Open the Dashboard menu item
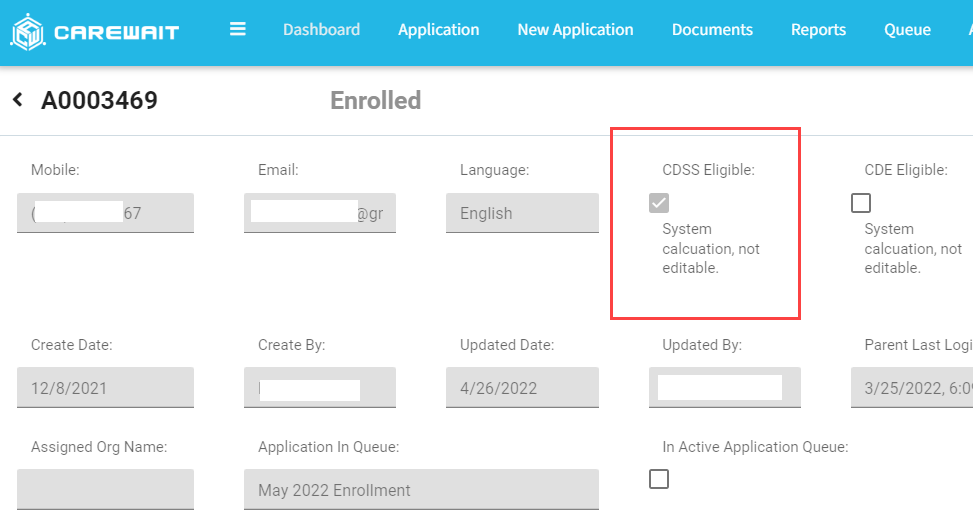 [321, 30]
